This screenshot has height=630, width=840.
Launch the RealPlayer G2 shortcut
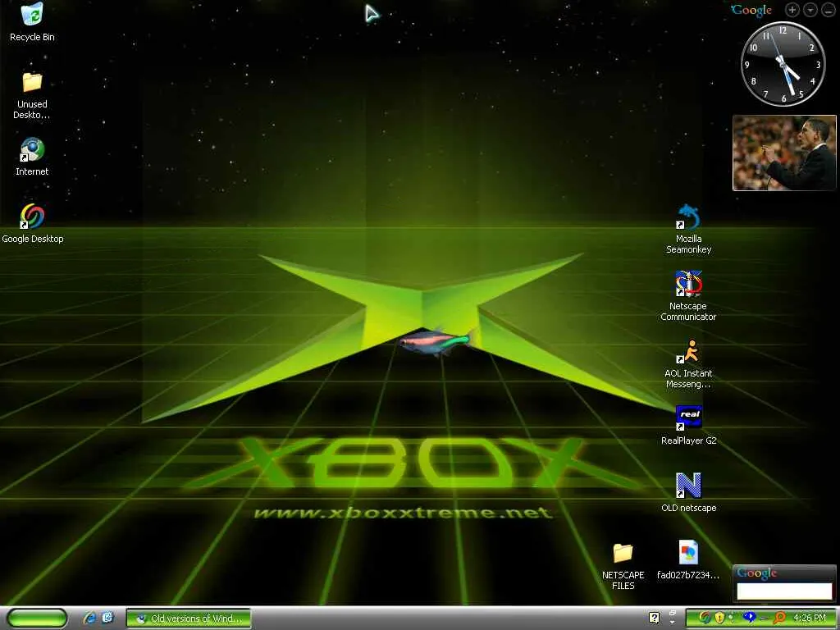tap(688, 426)
